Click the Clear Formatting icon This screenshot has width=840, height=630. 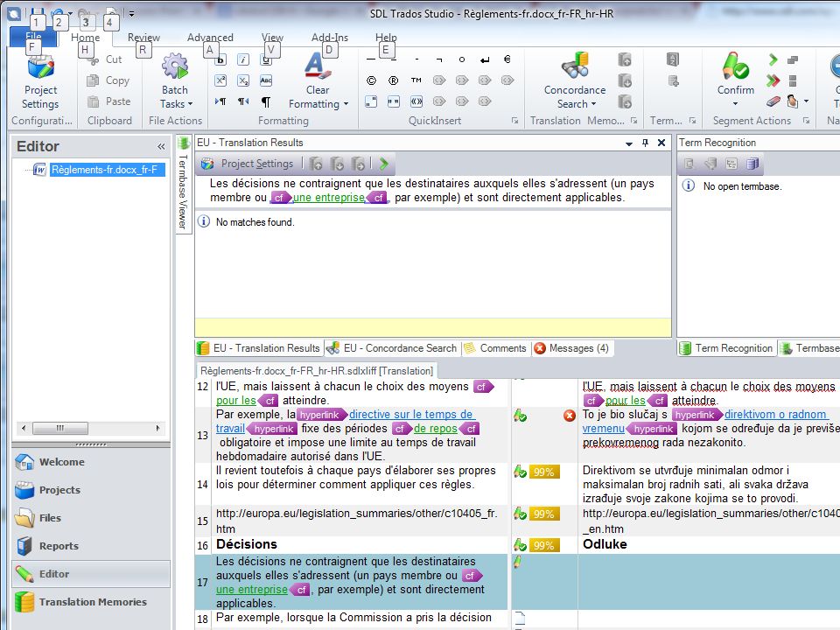coord(317,66)
